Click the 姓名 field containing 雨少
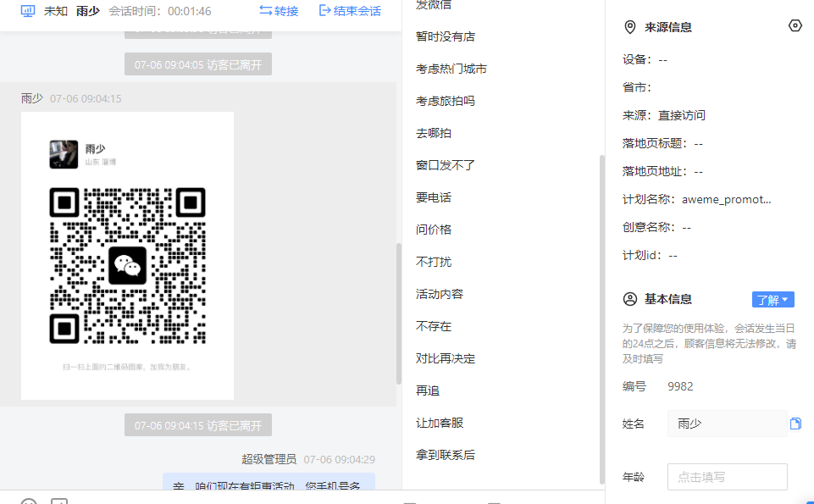This screenshot has width=814, height=504. [x=728, y=424]
